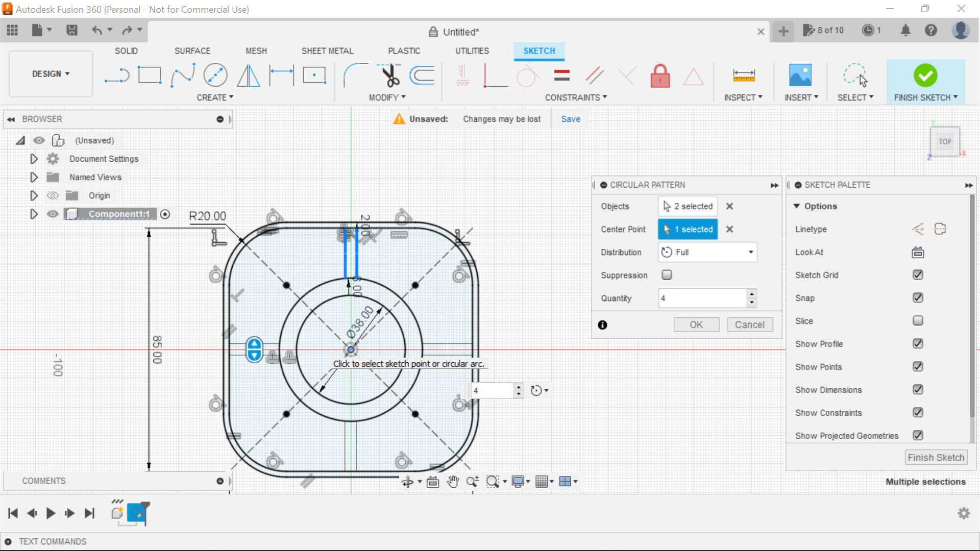Image resolution: width=980 pixels, height=551 pixels.
Task: Choose the Fillet sketch tool
Action: [x=355, y=76]
